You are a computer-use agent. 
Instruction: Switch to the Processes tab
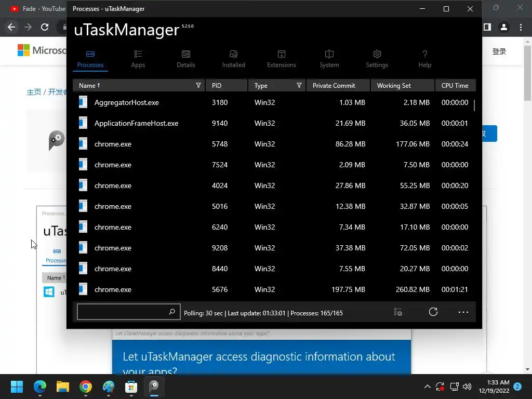[x=90, y=59]
